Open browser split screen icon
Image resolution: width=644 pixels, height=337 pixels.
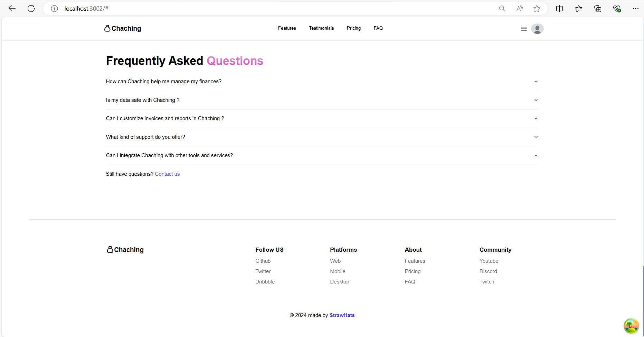point(559,9)
